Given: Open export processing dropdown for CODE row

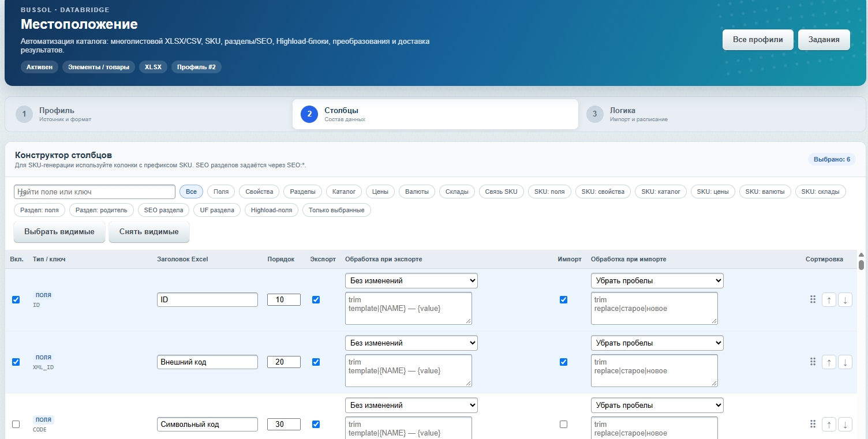Looking at the screenshot, I should 411,405.
